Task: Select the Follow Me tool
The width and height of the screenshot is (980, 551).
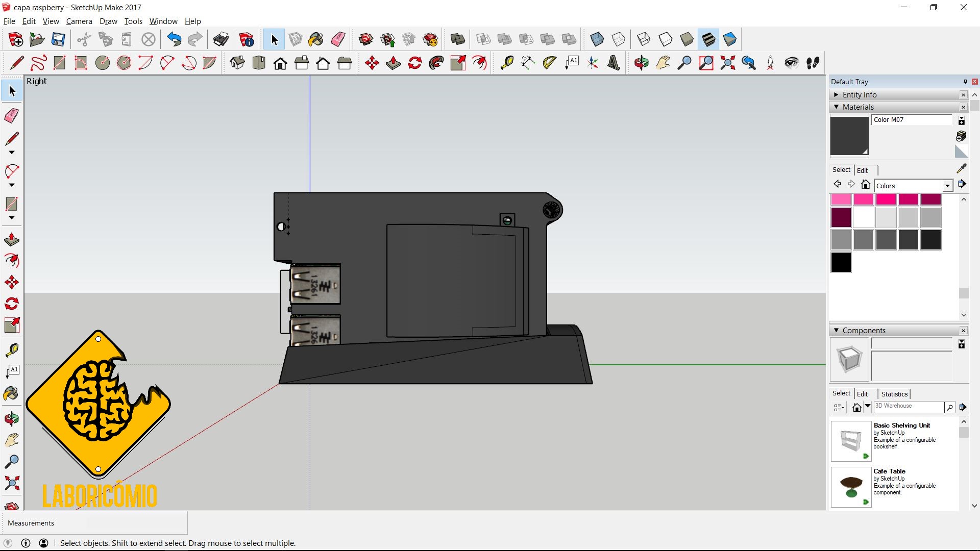Action: pos(436,63)
